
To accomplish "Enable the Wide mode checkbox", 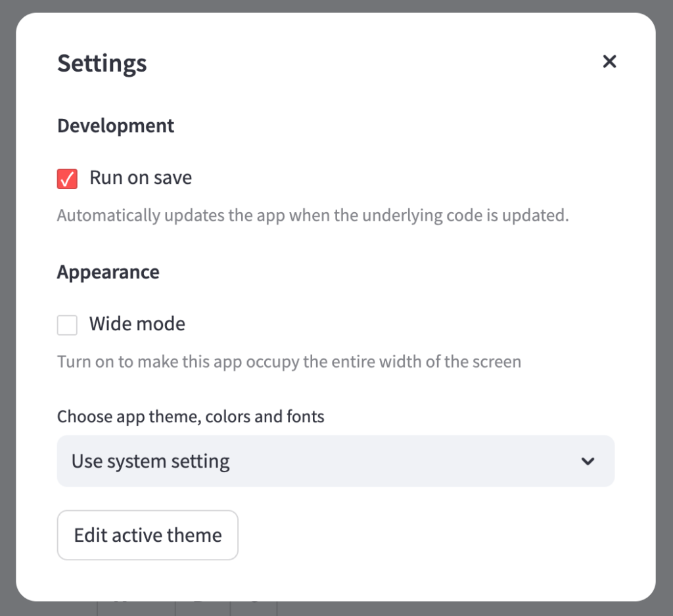I will click(67, 325).
